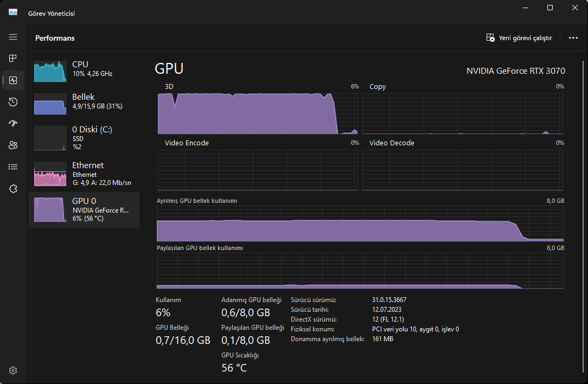Select Bellek in the performance list
Viewport: 588px width, 384px height.
click(84, 101)
